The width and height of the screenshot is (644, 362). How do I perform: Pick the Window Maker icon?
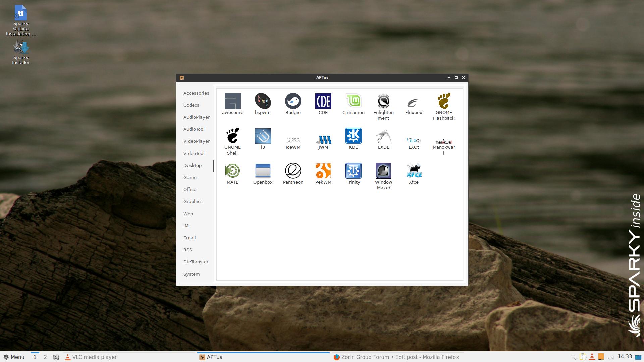tap(383, 171)
